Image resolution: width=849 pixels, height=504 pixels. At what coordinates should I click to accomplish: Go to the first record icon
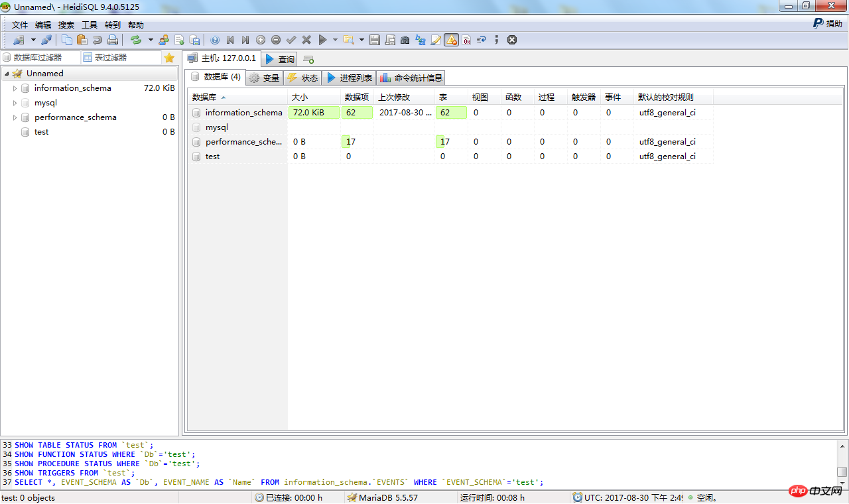coord(230,40)
